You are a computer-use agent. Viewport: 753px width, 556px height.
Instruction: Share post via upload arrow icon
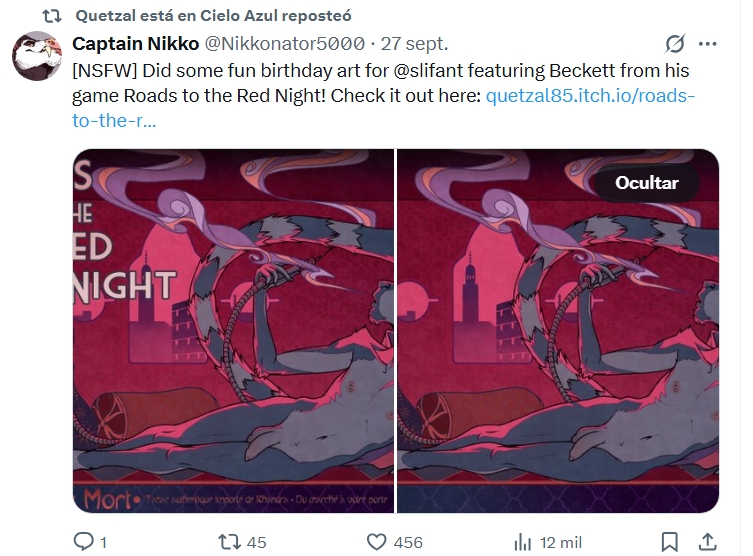click(707, 542)
